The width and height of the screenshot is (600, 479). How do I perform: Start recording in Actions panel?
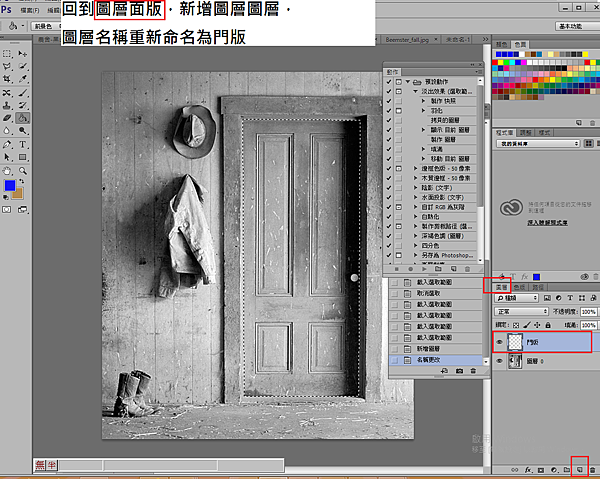pyautogui.click(x=410, y=269)
